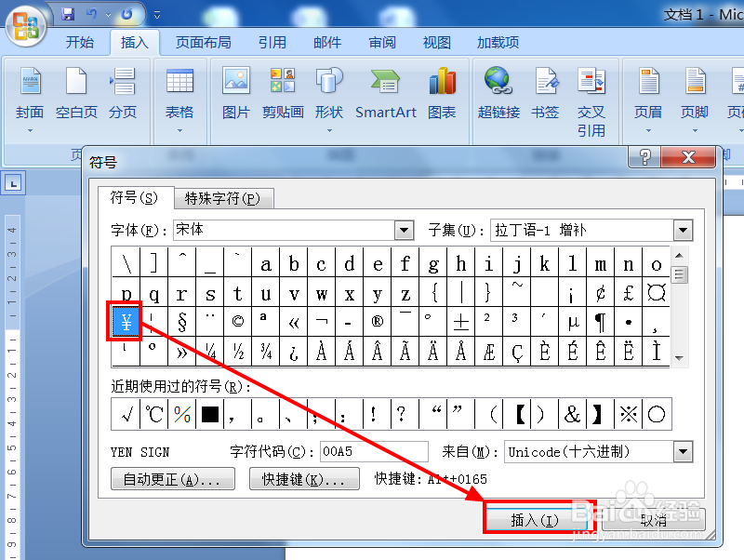Viewport: 744px width, 560px height.
Task: Insert a 页眉 header
Action: tap(649, 93)
